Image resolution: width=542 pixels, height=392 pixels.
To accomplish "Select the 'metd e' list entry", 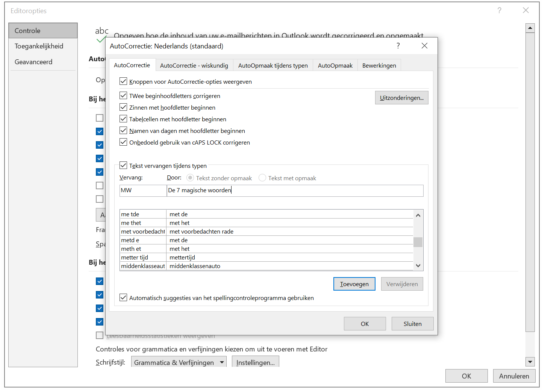I will pos(266,240).
